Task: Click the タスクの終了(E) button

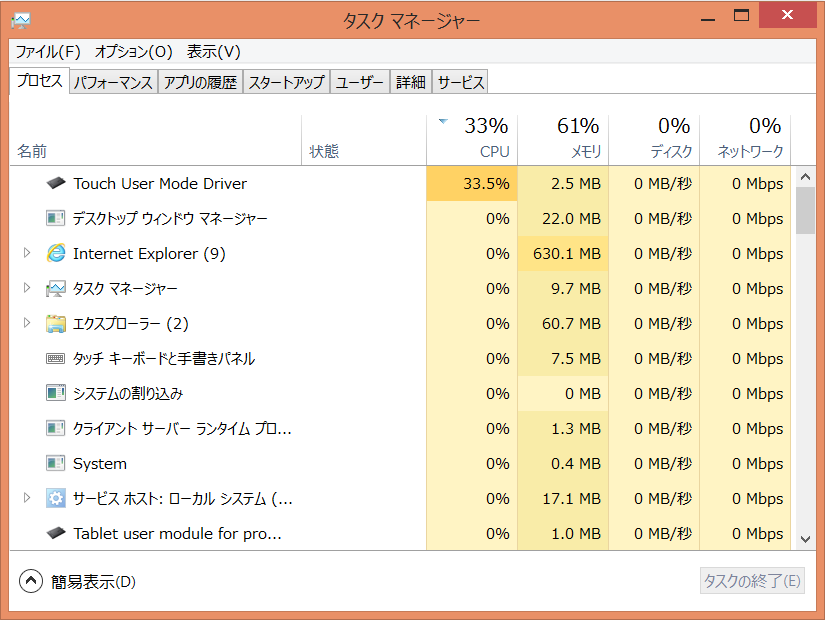Action: pos(752,581)
